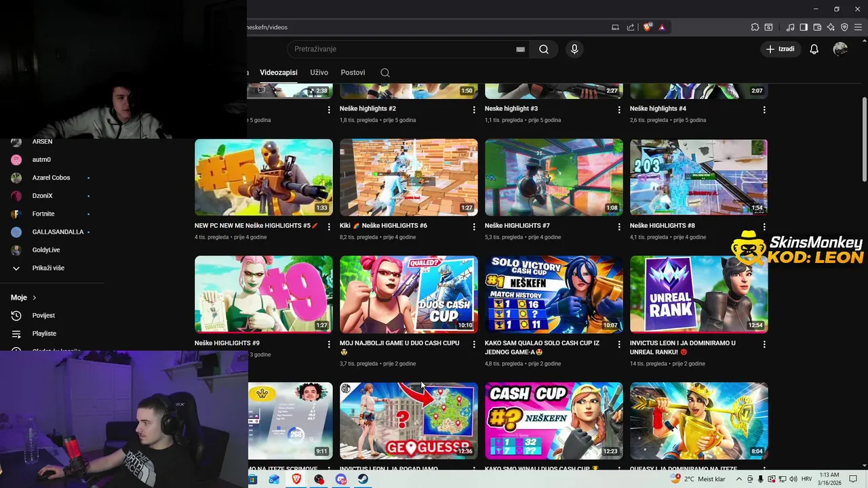Open options menu for Neške highlights #2
Image resolution: width=868 pixels, height=488 pixels.
point(474,110)
